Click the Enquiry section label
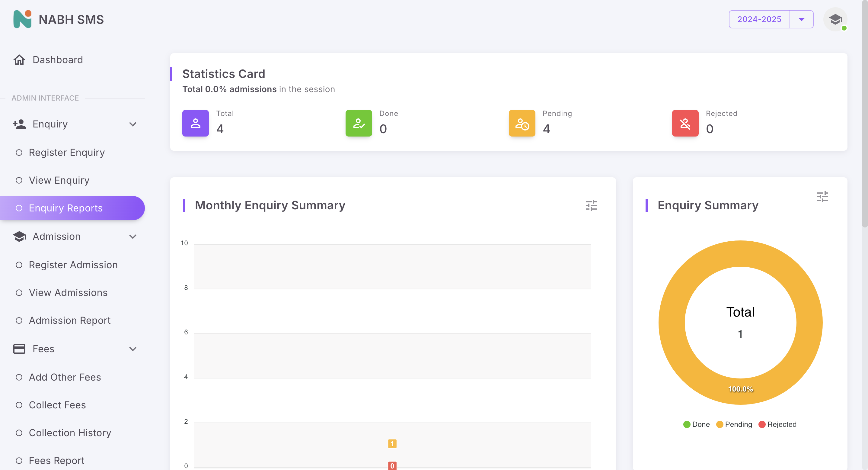 tap(50, 124)
